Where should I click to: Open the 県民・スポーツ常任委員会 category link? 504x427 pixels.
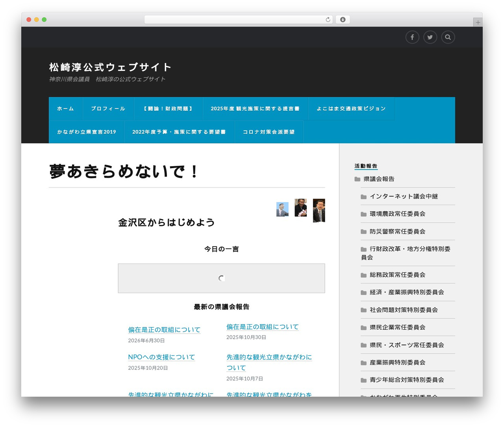point(407,345)
